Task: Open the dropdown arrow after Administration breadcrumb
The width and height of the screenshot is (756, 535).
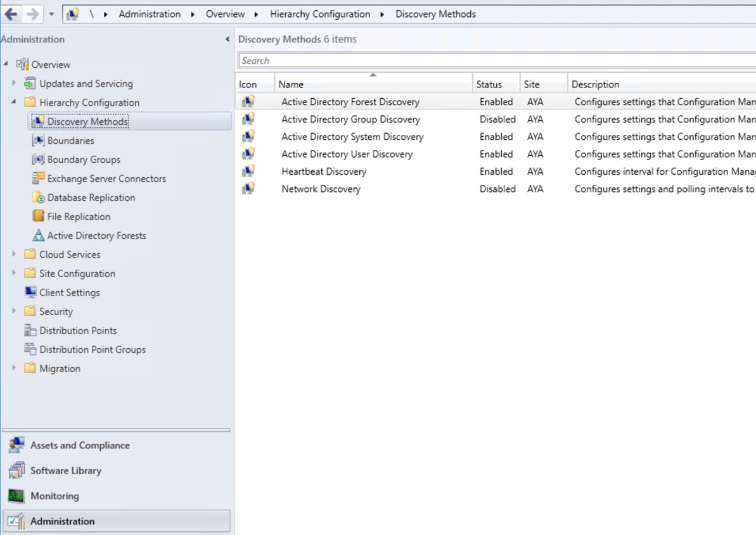Action: pos(193,15)
